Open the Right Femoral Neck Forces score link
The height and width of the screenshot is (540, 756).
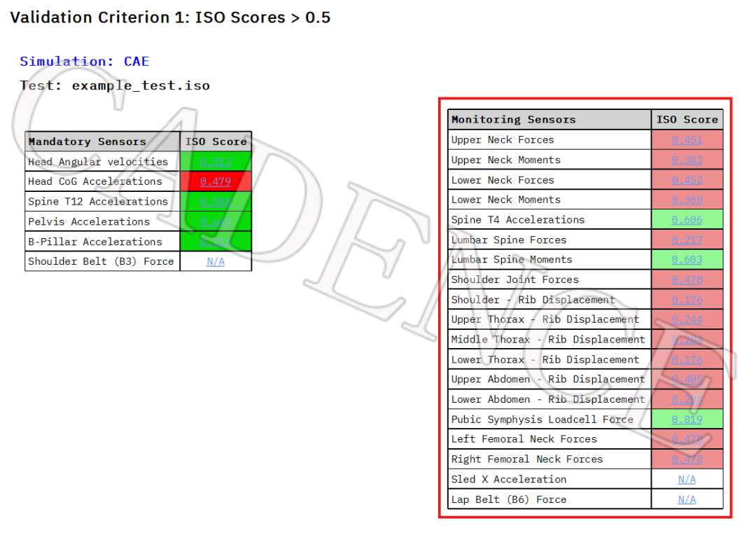[x=687, y=459]
